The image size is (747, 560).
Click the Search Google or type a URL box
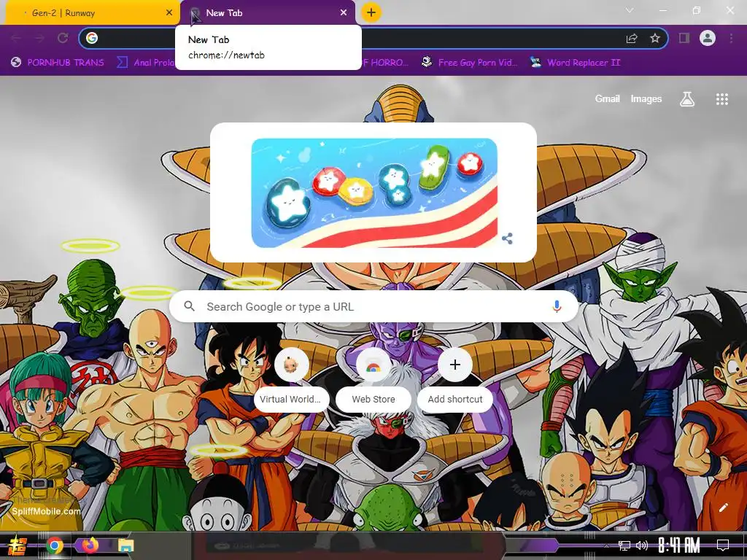pyautogui.click(x=373, y=307)
